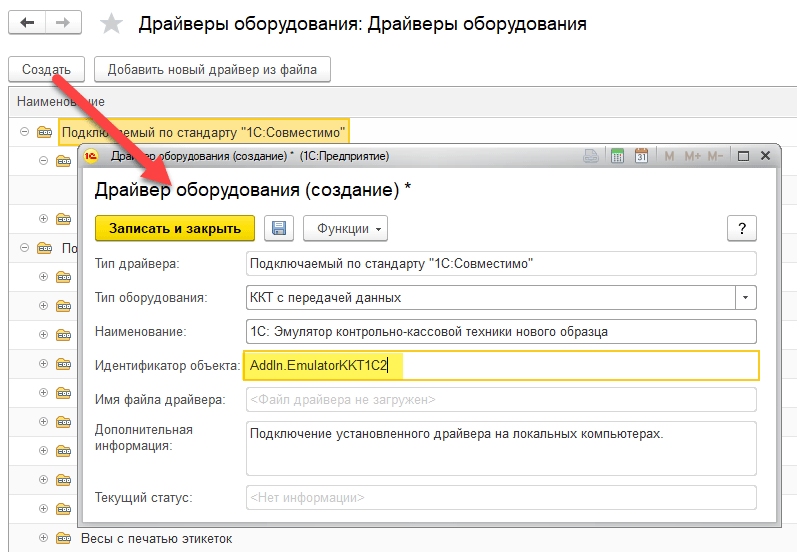Click the M- memory subtract button

(715, 156)
